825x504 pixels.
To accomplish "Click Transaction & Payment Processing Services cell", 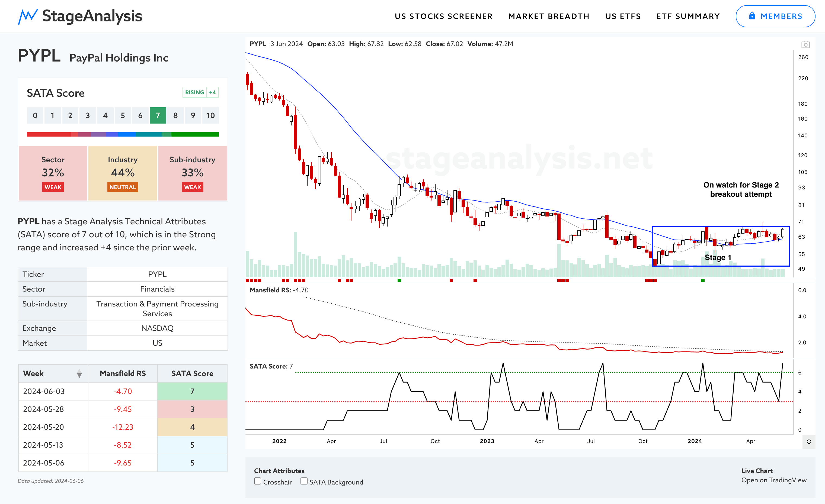I will coord(157,309).
